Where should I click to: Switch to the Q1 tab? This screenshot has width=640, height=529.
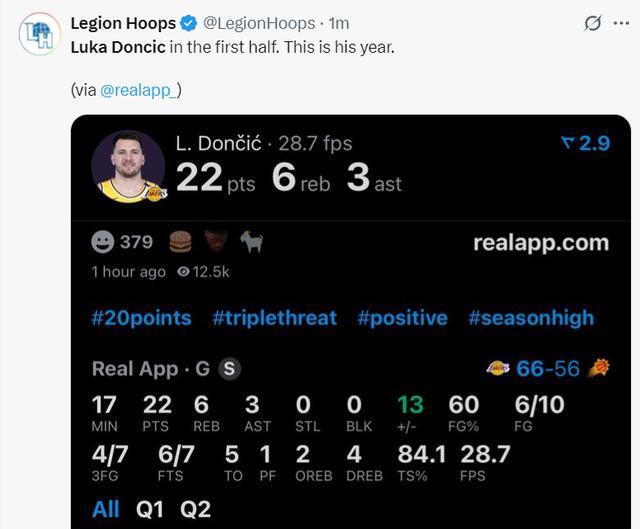[x=149, y=509]
